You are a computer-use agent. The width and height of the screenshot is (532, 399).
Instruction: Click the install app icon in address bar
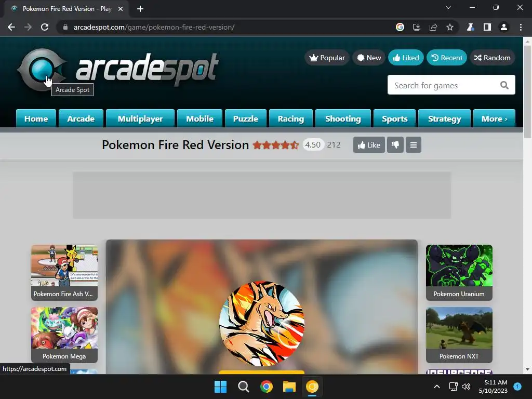417,27
